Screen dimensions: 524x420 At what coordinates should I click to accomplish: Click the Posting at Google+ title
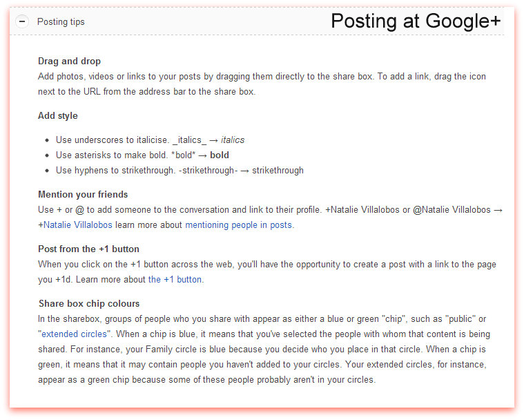416,21
